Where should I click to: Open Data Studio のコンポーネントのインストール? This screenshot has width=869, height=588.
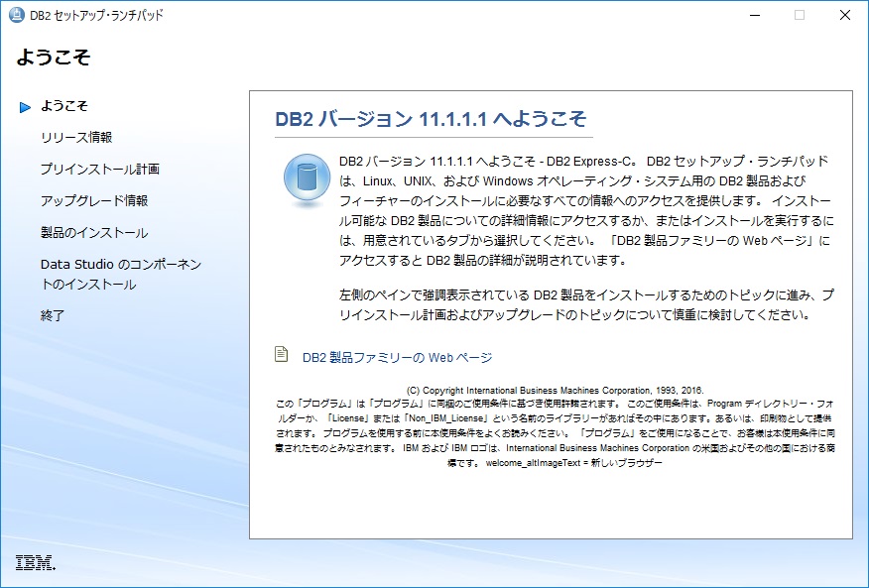[121, 275]
